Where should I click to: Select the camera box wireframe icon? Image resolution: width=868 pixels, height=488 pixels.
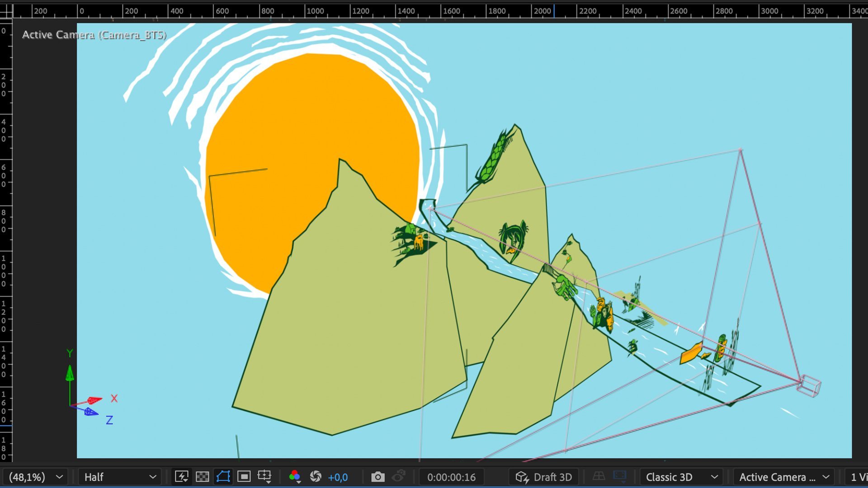(809, 386)
